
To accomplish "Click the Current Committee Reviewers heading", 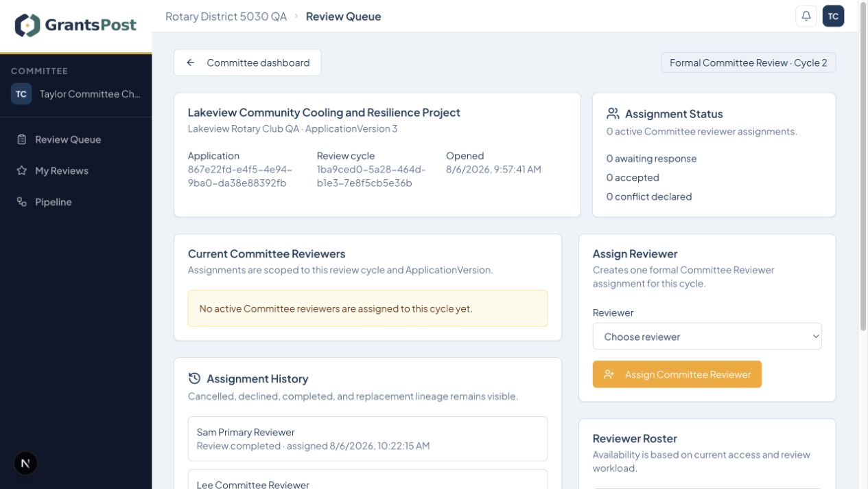I will tap(266, 254).
